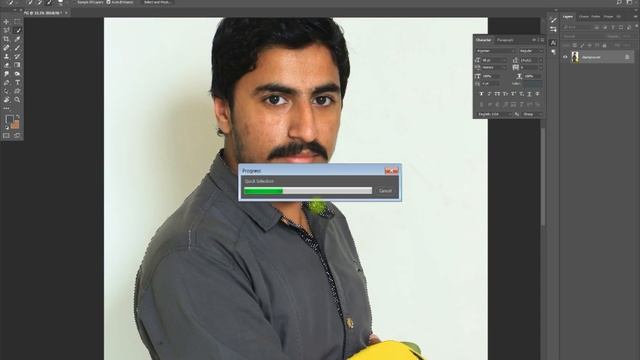This screenshot has width=640, height=360.
Task: Select the Spot Healing Brush tool
Action: click(6, 48)
